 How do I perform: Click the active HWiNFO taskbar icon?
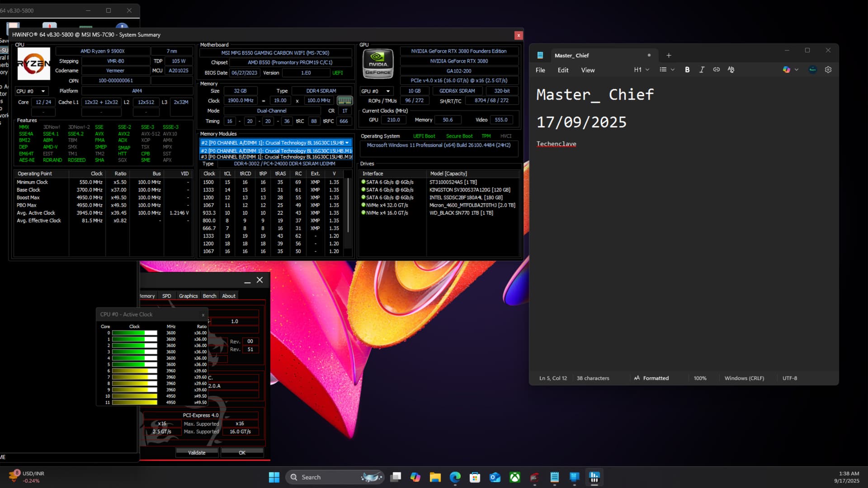tap(594, 477)
